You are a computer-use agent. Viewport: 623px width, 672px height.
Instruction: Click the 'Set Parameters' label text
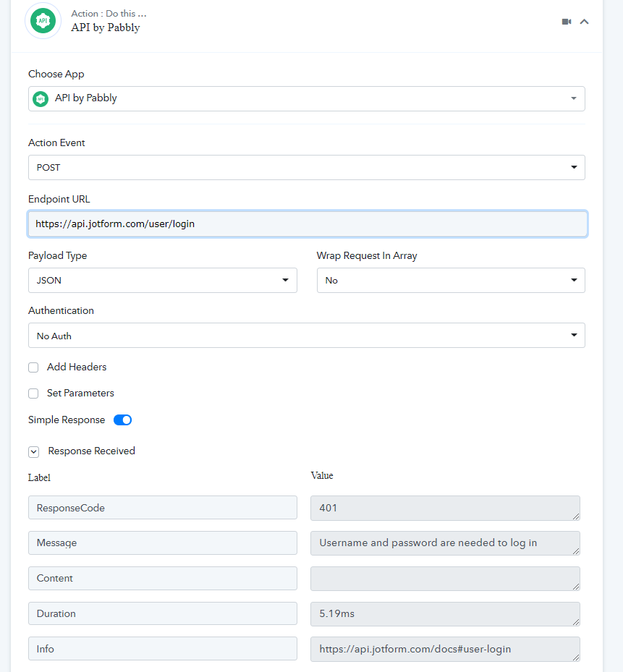point(80,393)
